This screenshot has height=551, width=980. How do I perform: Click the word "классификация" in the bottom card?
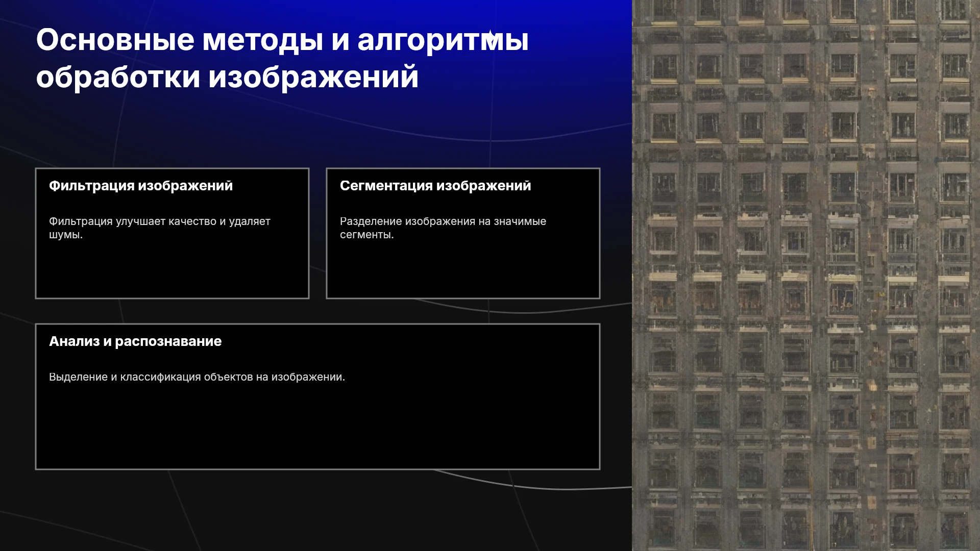[160, 377]
